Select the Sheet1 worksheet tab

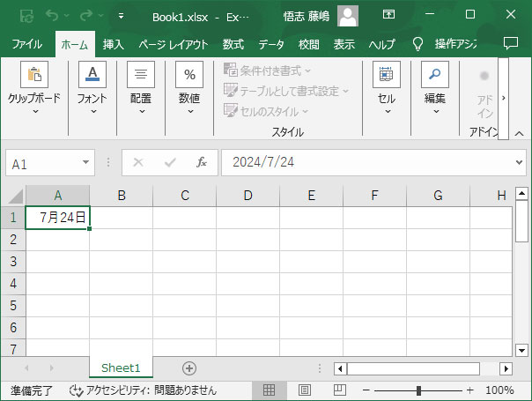click(121, 368)
